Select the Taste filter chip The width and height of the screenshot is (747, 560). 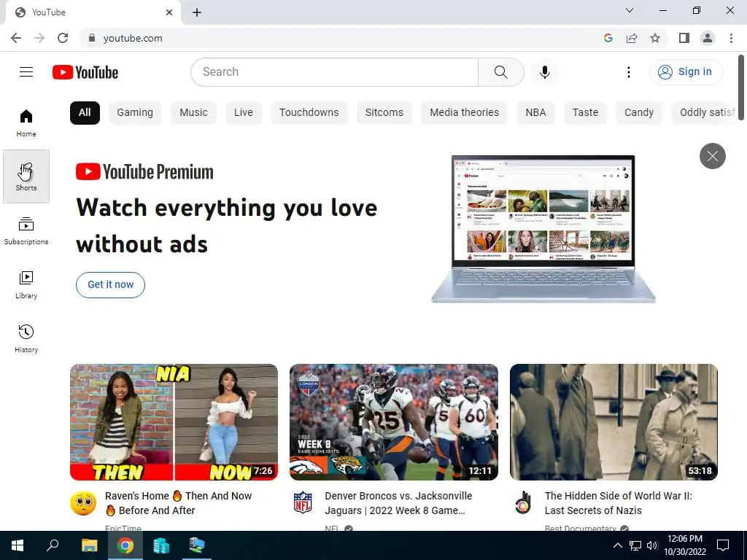click(x=585, y=112)
